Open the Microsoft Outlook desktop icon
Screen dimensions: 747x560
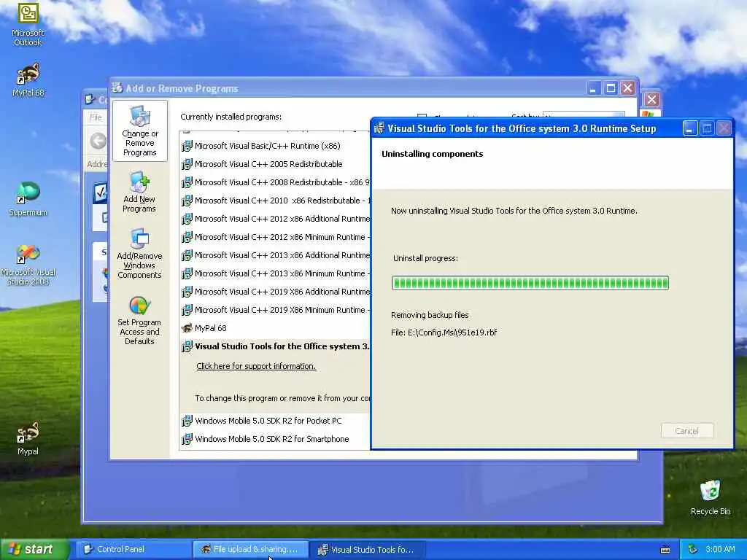point(28,24)
